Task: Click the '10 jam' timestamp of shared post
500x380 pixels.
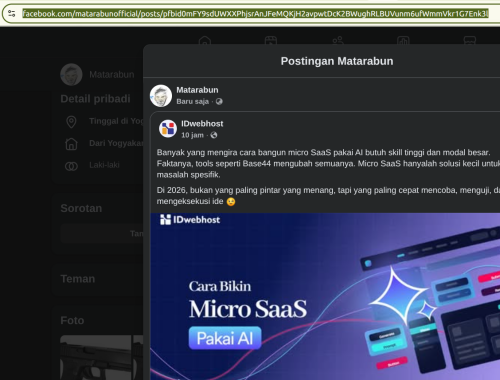Action: tap(192, 135)
